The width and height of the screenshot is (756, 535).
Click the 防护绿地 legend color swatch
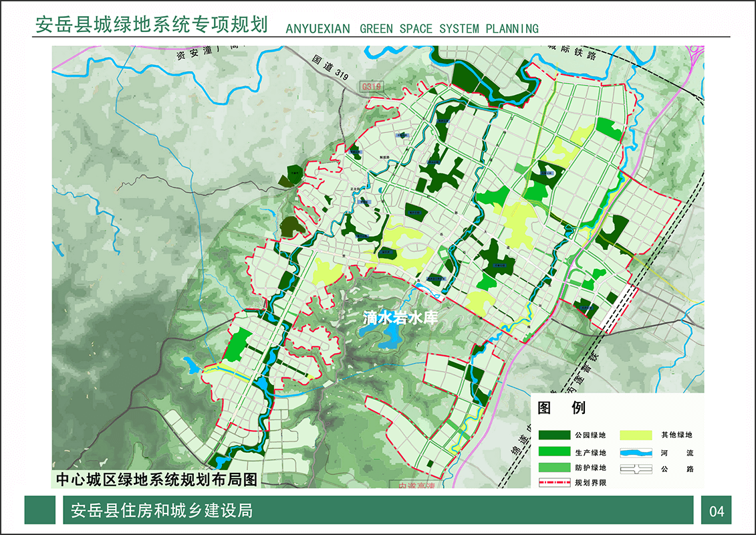pyautogui.click(x=554, y=468)
